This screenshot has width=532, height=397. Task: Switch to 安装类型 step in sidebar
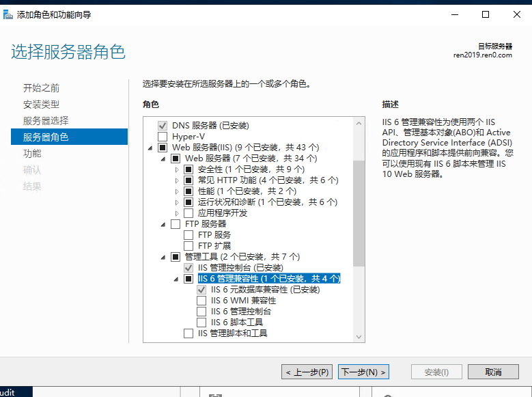(x=41, y=105)
